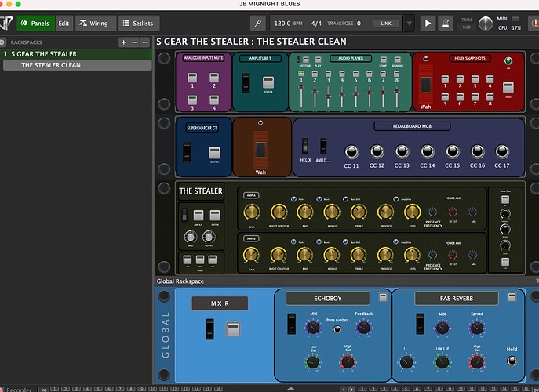Screen dimensions: 539x392
Task: Open the wrench options icon
Action: (x=258, y=24)
